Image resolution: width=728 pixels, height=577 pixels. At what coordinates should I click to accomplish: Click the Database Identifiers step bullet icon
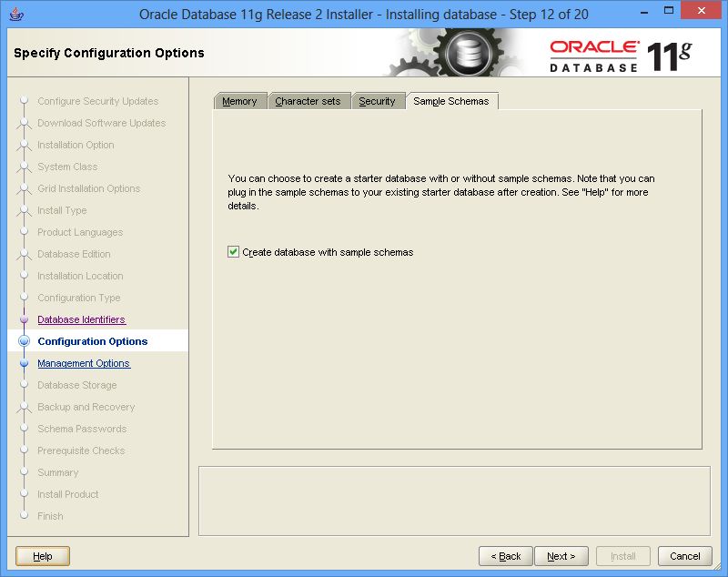click(x=25, y=319)
